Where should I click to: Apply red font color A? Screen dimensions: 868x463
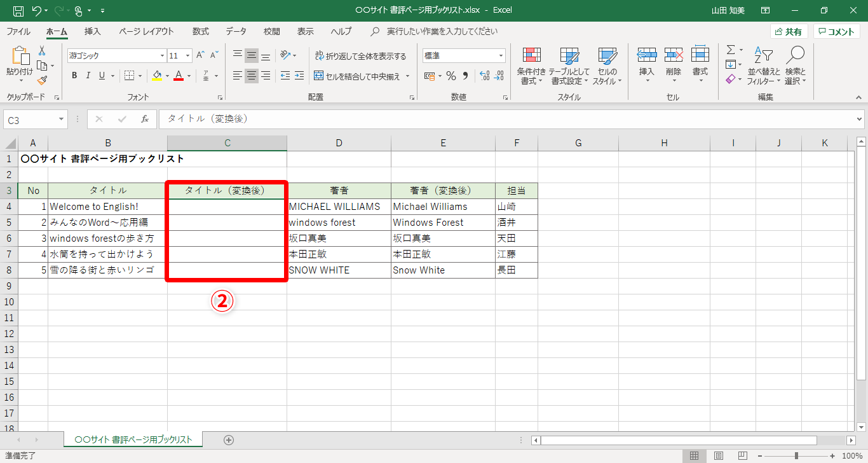click(x=179, y=76)
